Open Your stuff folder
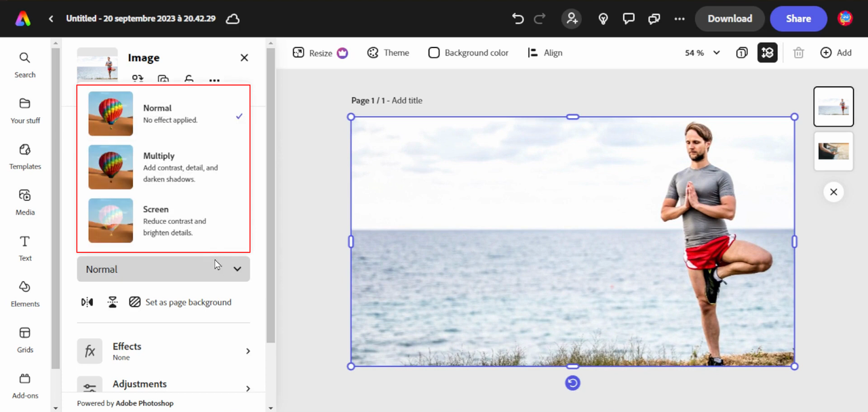The width and height of the screenshot is (868, 412). point(25,111)
